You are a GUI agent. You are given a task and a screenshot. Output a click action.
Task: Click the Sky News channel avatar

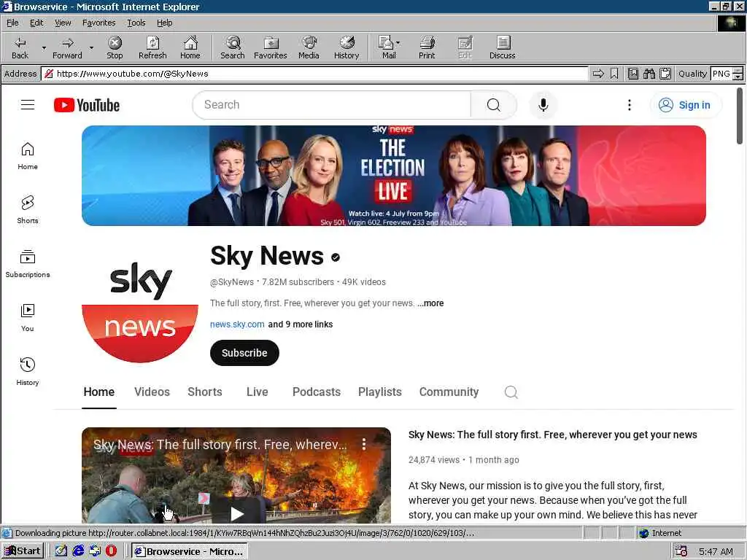(x=140, y=305)
